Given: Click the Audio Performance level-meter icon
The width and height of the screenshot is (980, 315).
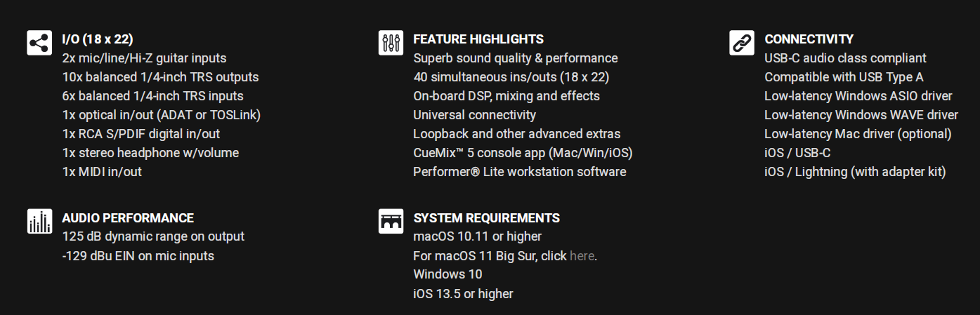Looking at the screenshot, I should (x=39, y=221).
